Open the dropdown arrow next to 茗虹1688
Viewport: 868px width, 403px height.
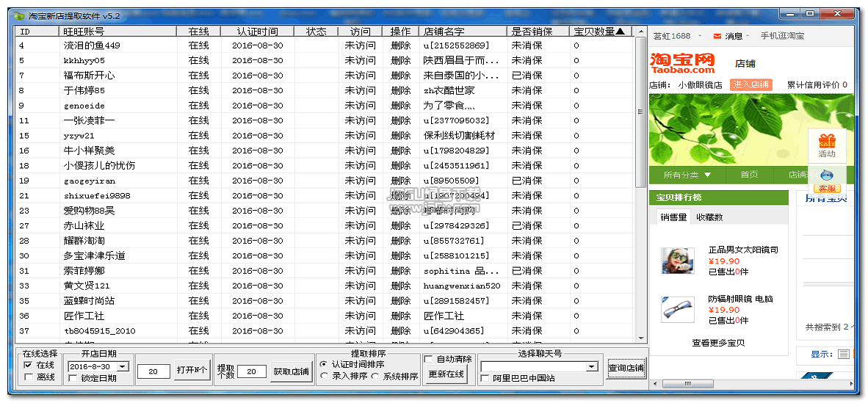pyautogui.click(x=700, y=36)
